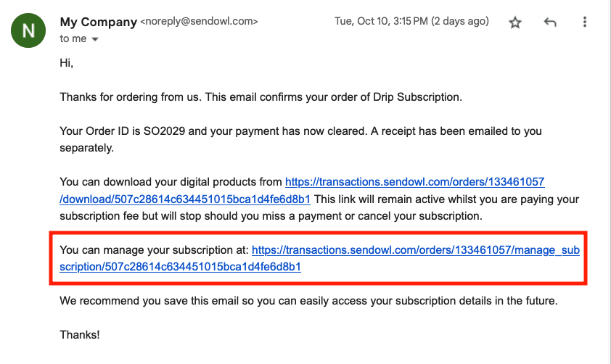Click the "Drip Subscription" product name
The height and width of the screenshot is (364, 611).
(x=414, y=97)
